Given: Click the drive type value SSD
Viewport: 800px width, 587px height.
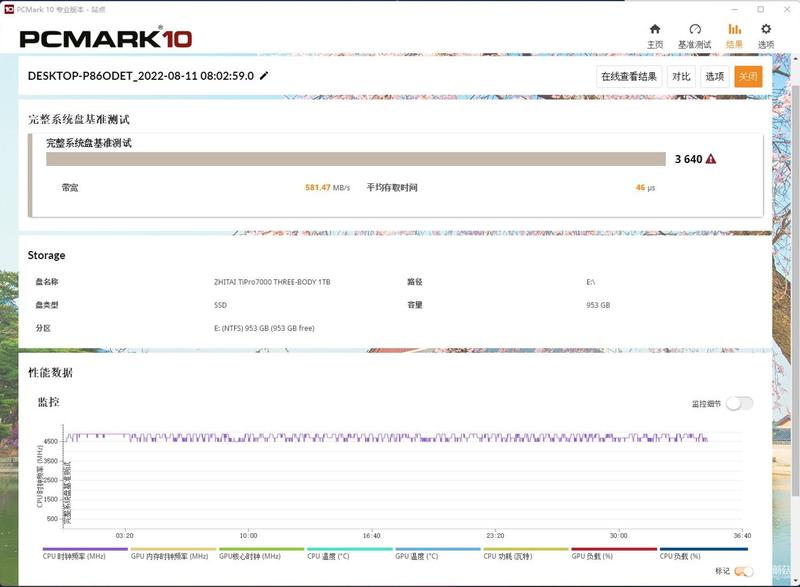Looking at the screenshot, I should 220,305.
